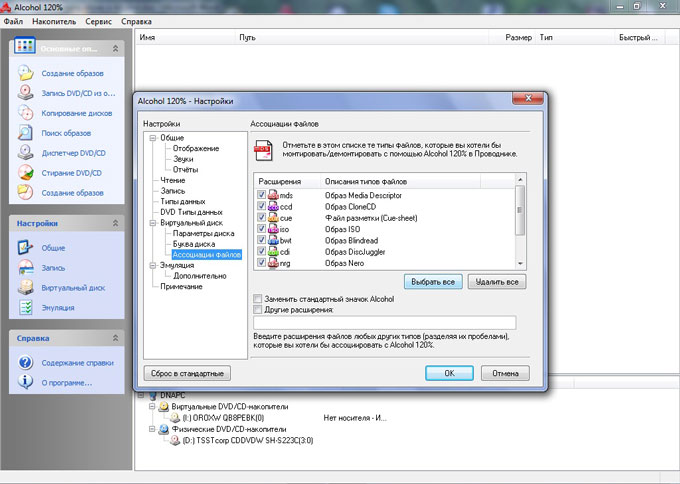
Task: Click the DNAPC computer icon
Action: tap(153, 395)
